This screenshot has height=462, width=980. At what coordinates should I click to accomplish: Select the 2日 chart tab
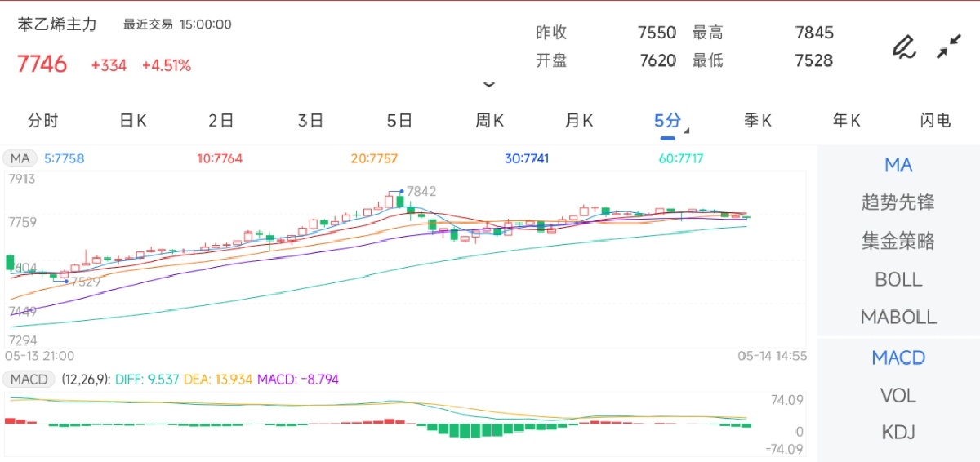[x=221, y=121]
